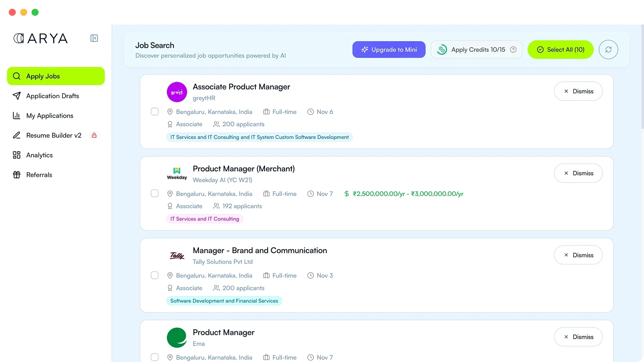Click the Apply Credits 10/15 pill

click(477, 50)
